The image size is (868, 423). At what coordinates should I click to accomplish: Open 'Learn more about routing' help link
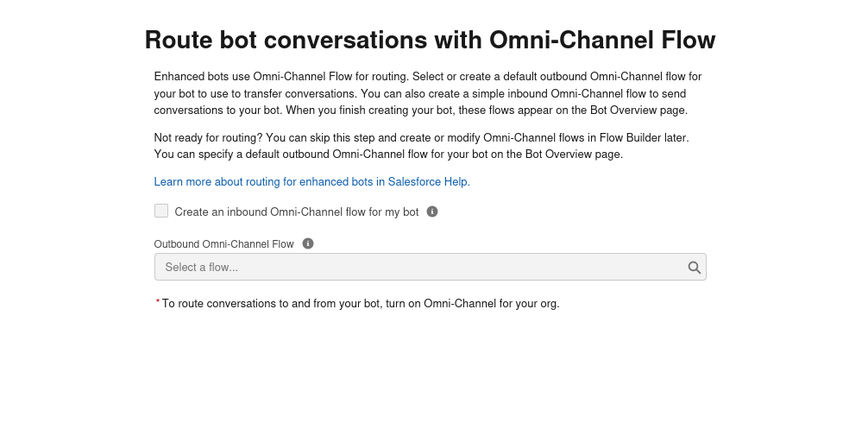311,181
